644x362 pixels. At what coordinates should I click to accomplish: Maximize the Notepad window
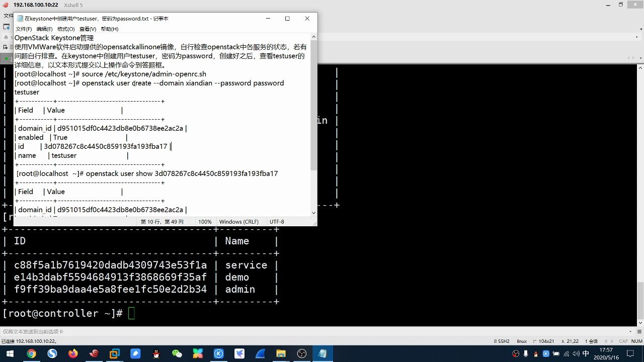tap(287, 19)
